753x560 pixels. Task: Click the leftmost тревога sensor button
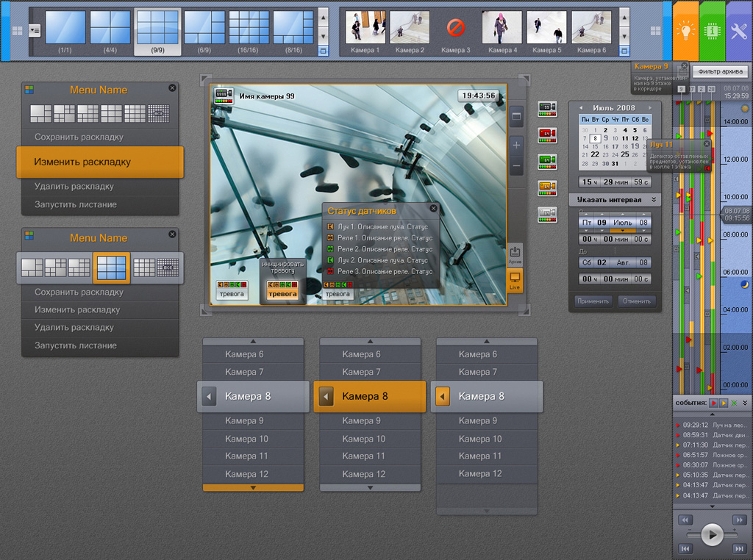click(232, 290)
